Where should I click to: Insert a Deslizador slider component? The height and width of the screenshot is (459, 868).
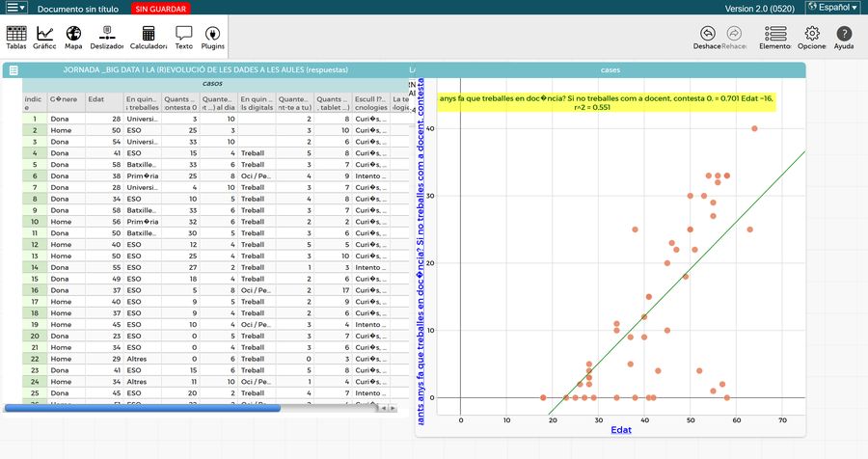click(x=107, y=37)
